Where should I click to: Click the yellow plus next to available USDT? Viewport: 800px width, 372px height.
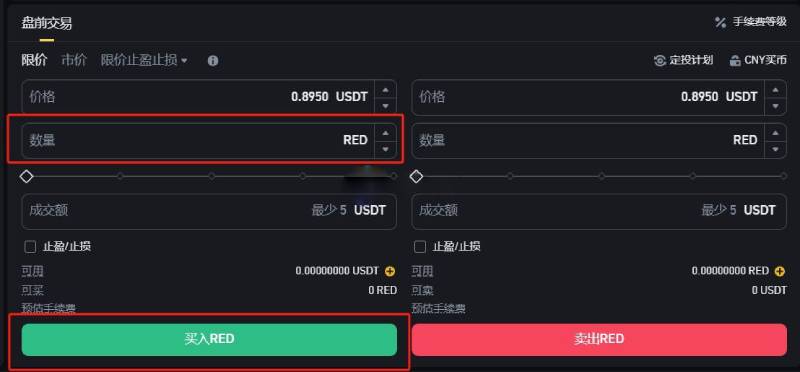tap(390, 271)
